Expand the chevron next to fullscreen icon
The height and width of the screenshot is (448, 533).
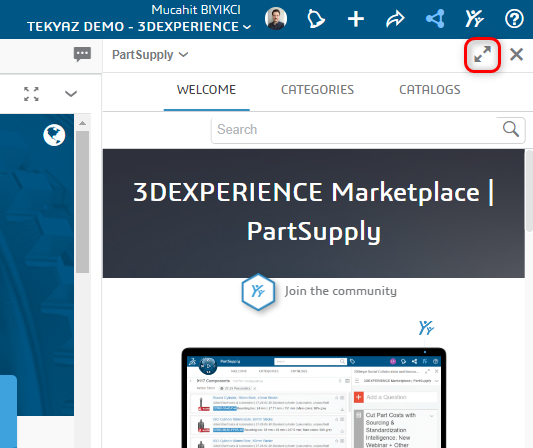[x=71, y=94]
